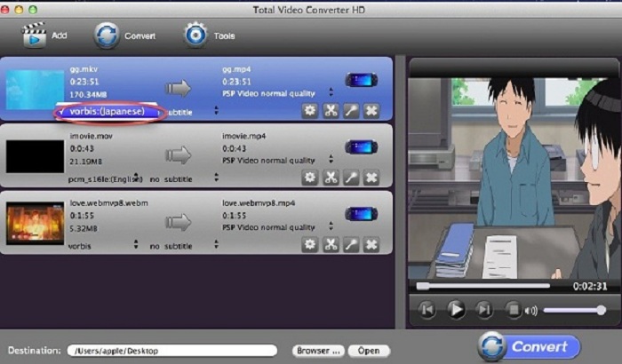Image resolution: width=622 pixels, height=364 pixels.
Task: Skip to next in preview player
Action: [x=484, y=309]
